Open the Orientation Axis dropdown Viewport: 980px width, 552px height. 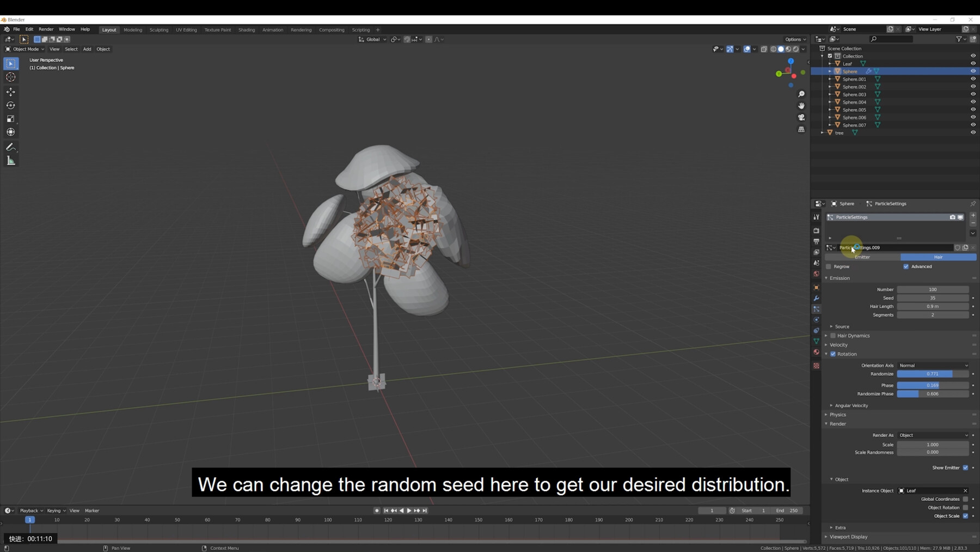pos(934,366)
